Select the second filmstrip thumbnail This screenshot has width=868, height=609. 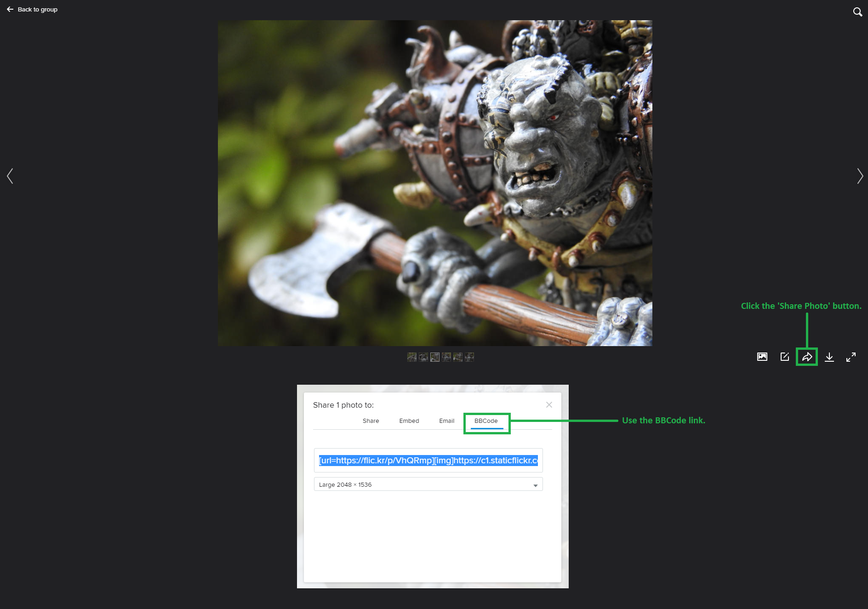pyautogui.click(x=423, y=357)
